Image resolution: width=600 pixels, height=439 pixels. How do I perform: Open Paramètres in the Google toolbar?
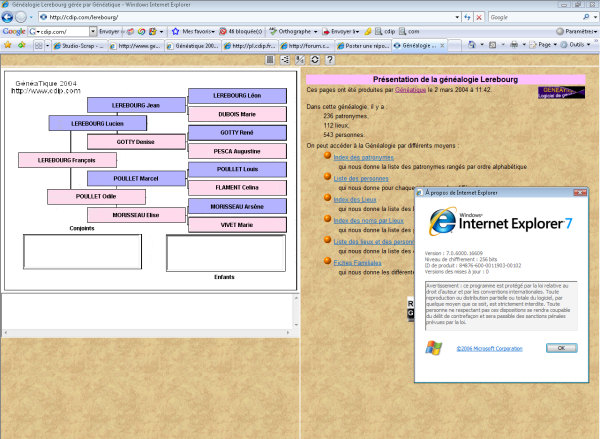577,31
